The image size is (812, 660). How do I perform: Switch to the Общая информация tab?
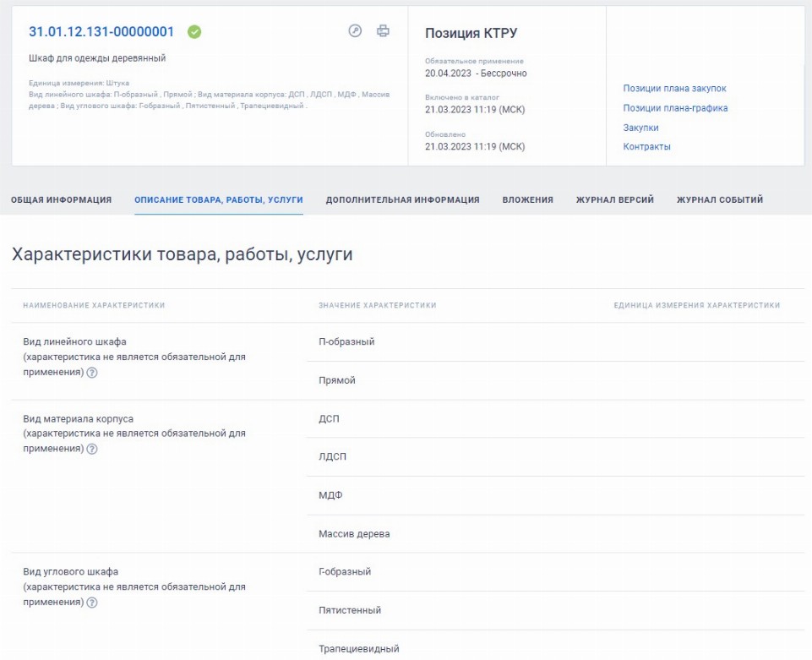pyautogui.click(x=61, y=200)
